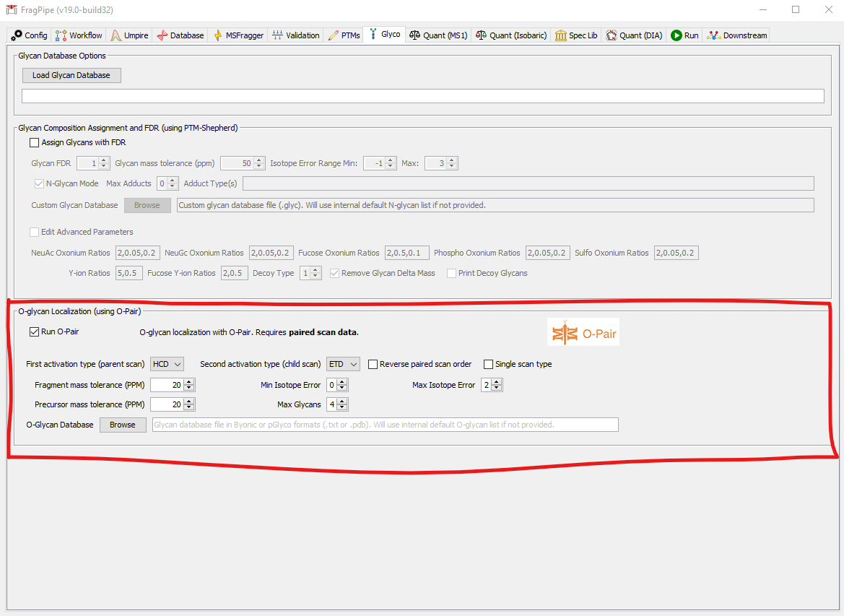Decrease Precursor mass tolerance (PPM) value
Screen dimensions: 844x616
tap(189, 407)
